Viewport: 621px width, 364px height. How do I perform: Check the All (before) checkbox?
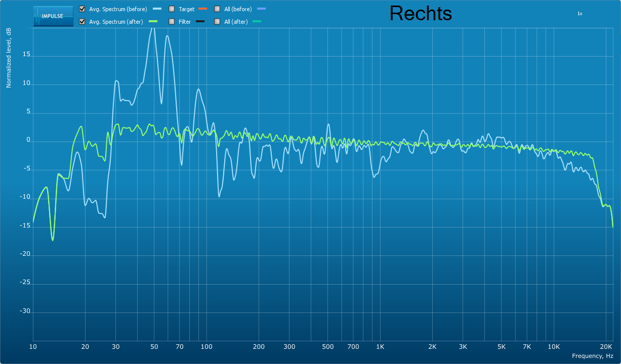217,9
